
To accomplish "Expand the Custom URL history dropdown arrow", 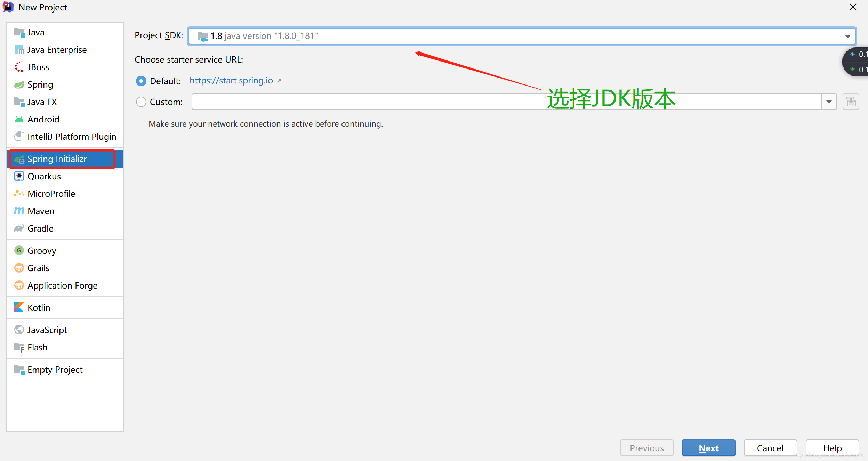I will [x=829, y=102].
